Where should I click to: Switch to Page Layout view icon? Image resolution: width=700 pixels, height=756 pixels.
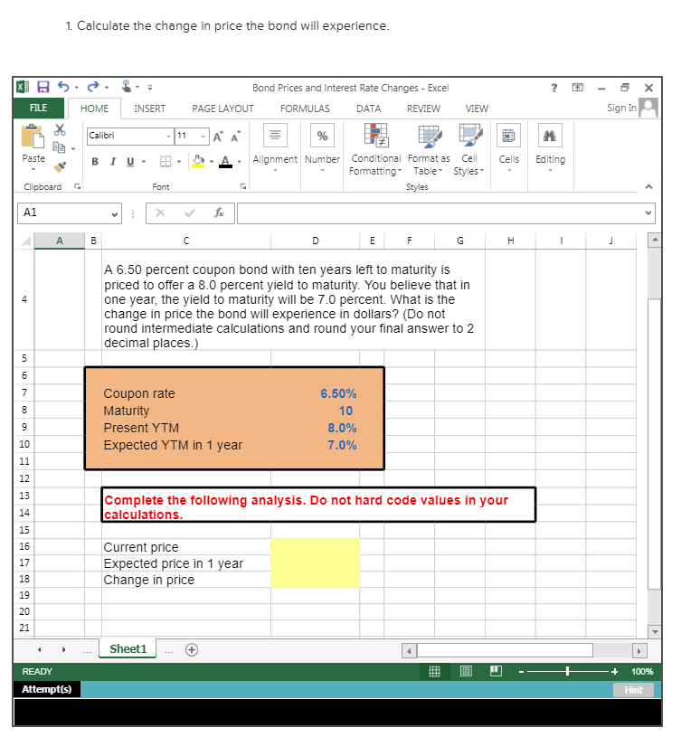tap(466, 671)
